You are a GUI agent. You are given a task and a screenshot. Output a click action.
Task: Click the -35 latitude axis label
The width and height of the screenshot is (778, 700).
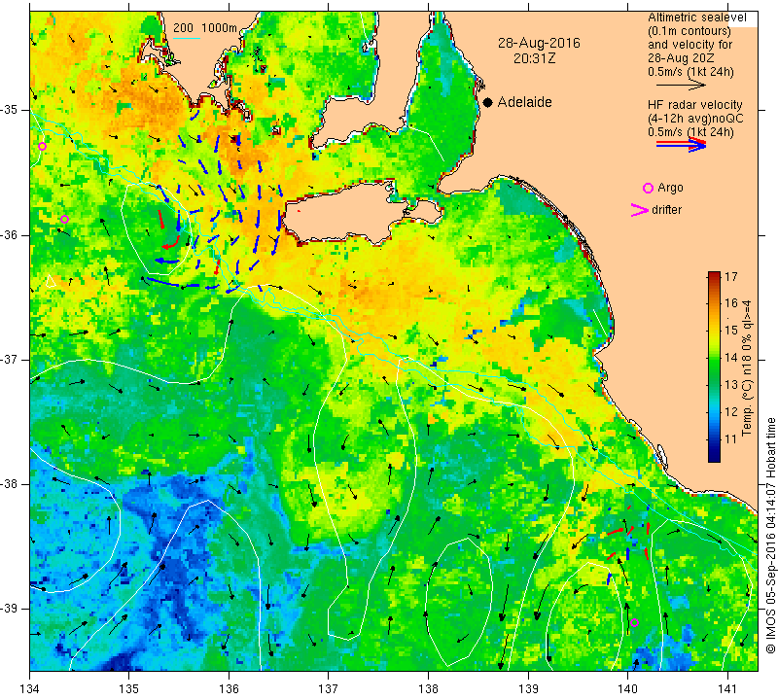point(9,110)
